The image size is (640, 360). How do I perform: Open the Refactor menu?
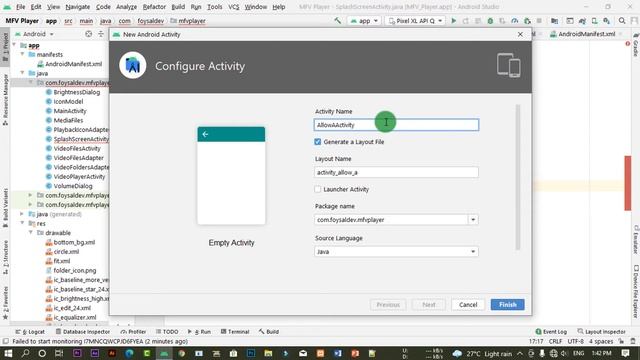coord(154,7)
